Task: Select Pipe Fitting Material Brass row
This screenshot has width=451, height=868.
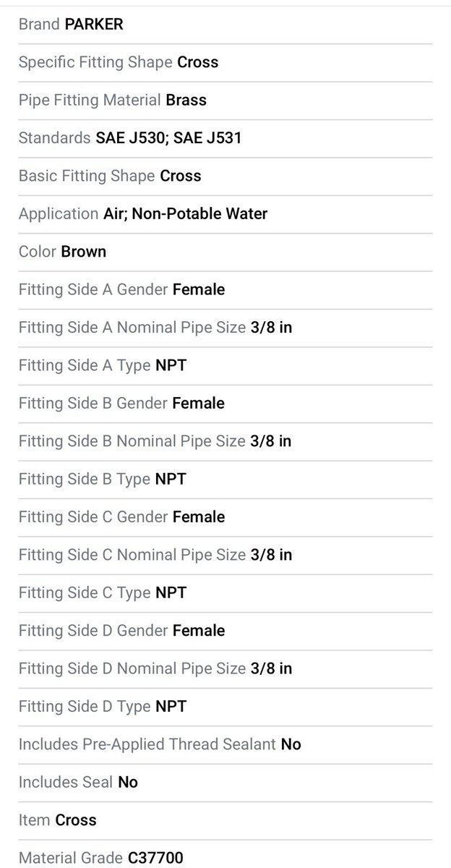Action: click(225, 101)
